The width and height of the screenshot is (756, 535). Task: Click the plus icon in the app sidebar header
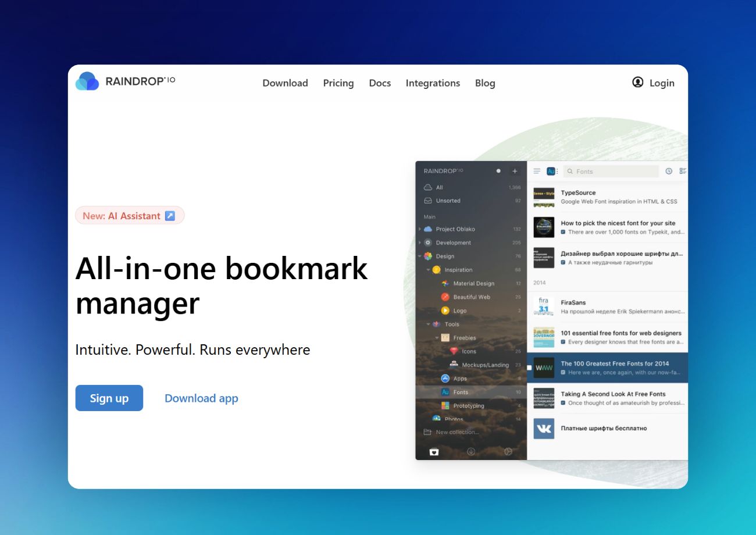[x=515, y=171]
